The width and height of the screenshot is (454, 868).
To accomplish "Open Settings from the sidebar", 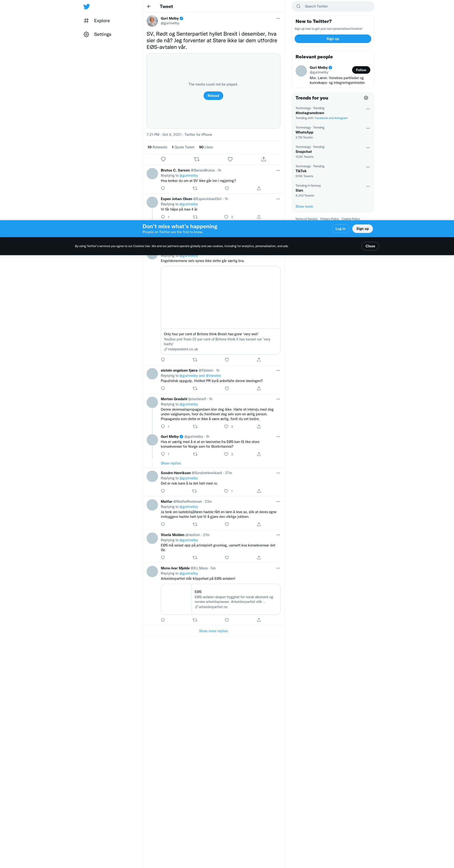I will 97,34.
